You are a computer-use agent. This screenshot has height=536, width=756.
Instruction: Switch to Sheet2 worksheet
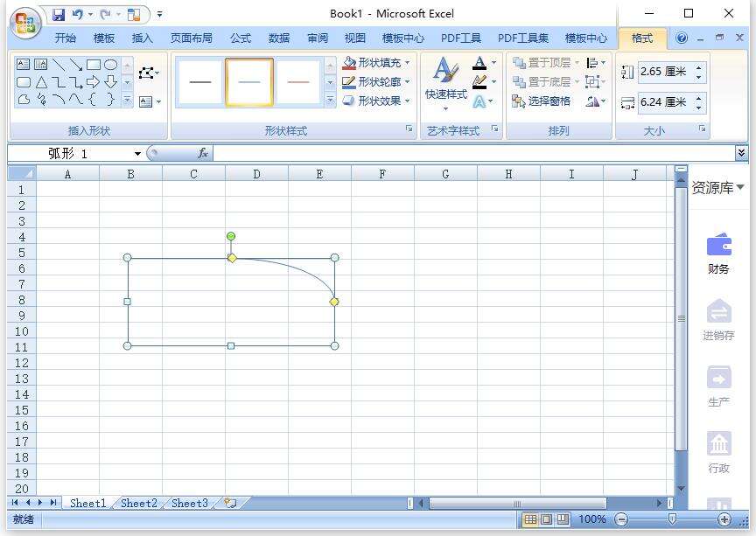pyautogui.click(x=139, y=504)
